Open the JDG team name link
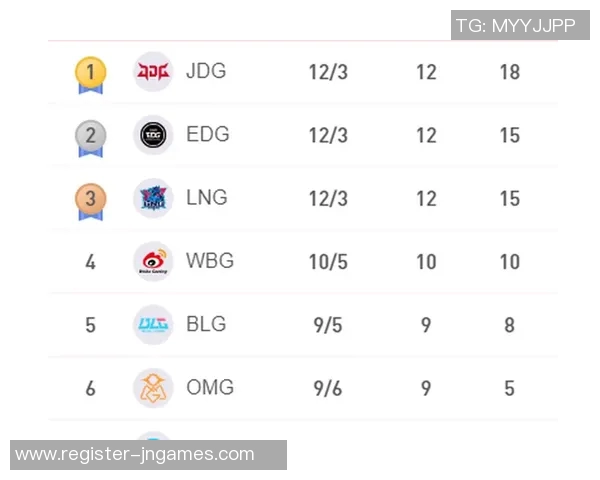600x480 pixels. (206, 72)
